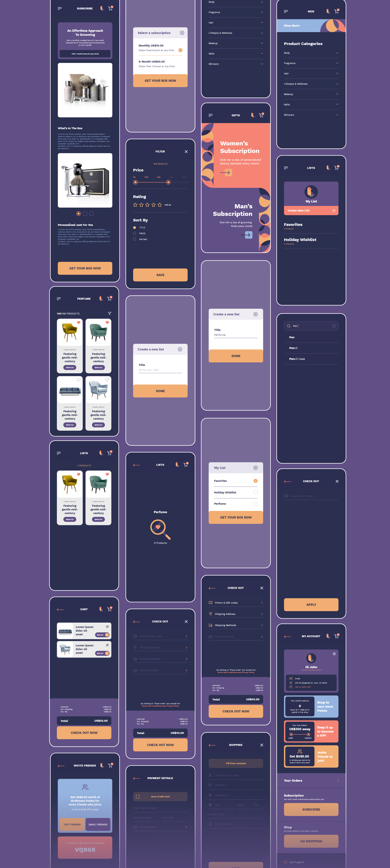Expand the Skincare product category
This screenshot has height=868, width=390.
[337, 115]
